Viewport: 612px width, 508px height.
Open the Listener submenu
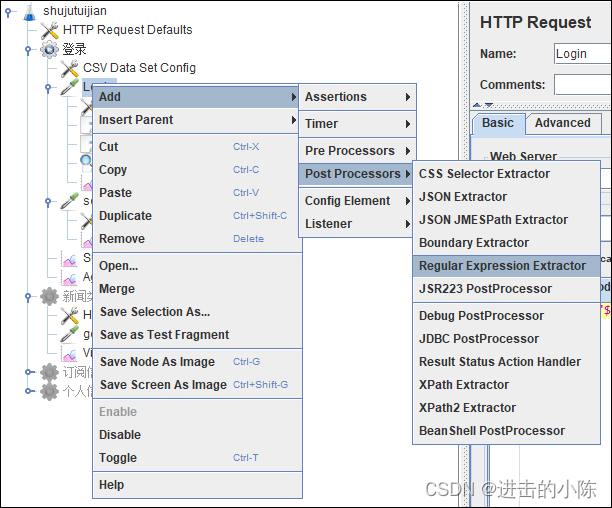(356, 224)
